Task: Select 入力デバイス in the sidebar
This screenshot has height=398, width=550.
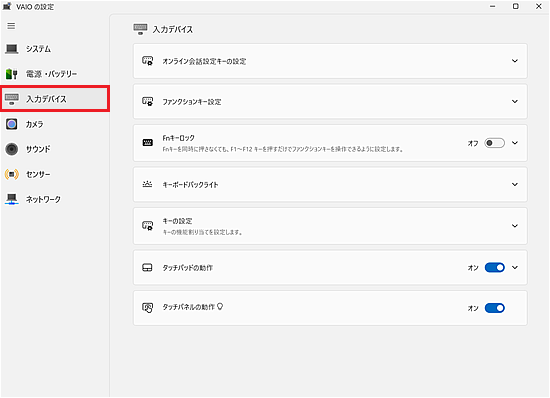Action: point(55,99)
